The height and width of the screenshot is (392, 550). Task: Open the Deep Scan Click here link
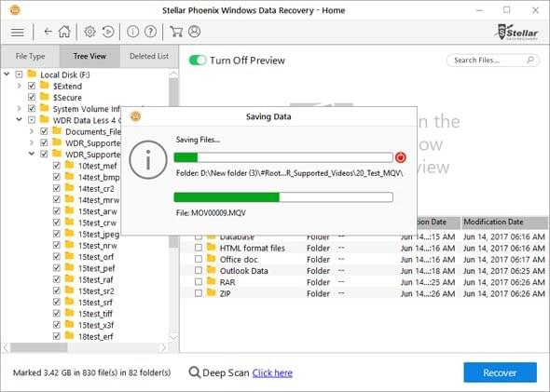[x=272, y=373]
